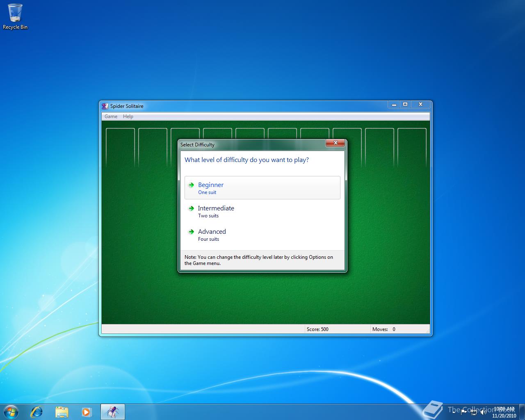The height and width of the screenshot is (420, 525).
Task: Open the Windows Start button
Action: coord(11,411)
